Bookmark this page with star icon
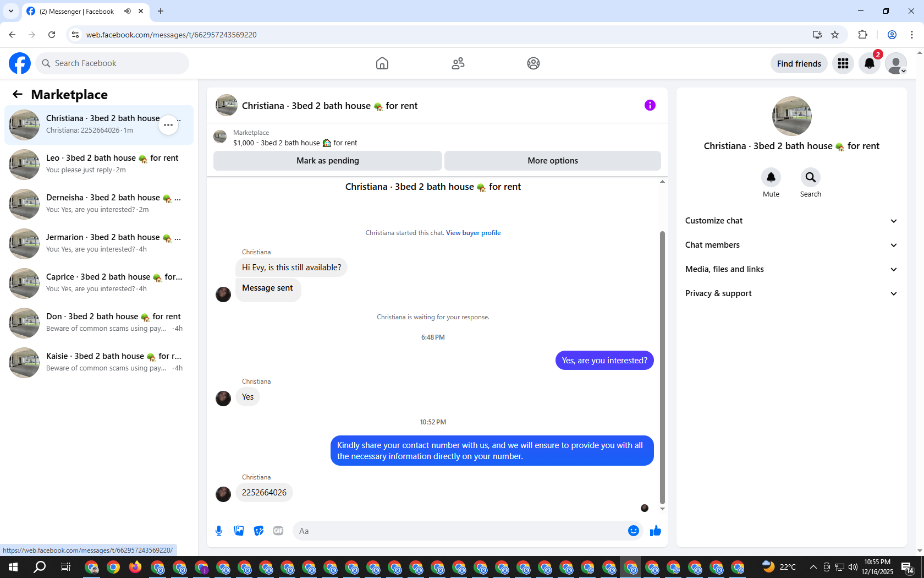 (835, 35)
